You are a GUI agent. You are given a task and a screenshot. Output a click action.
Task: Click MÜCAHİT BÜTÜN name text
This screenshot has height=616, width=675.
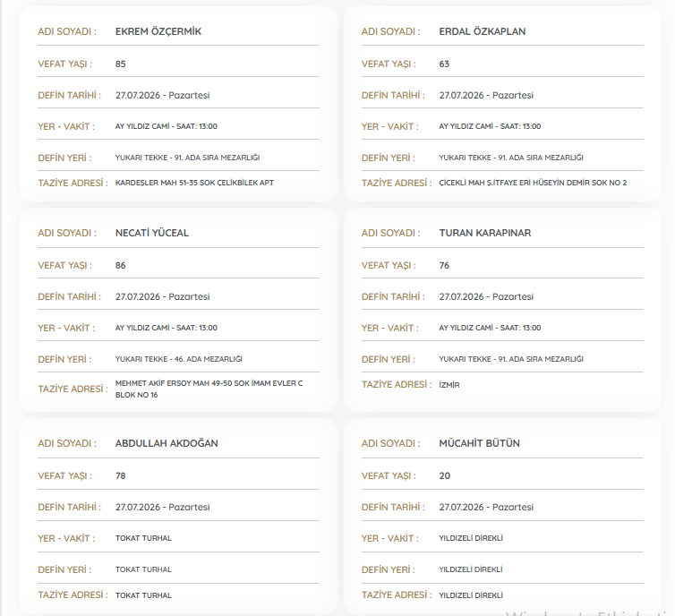pyautogui.click(x=479, y=443)
